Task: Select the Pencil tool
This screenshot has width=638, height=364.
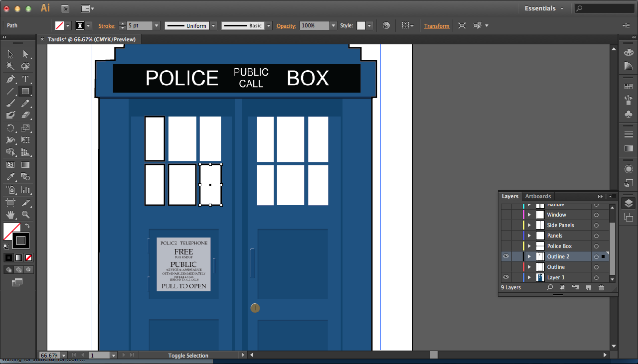Action: point(26,103)
